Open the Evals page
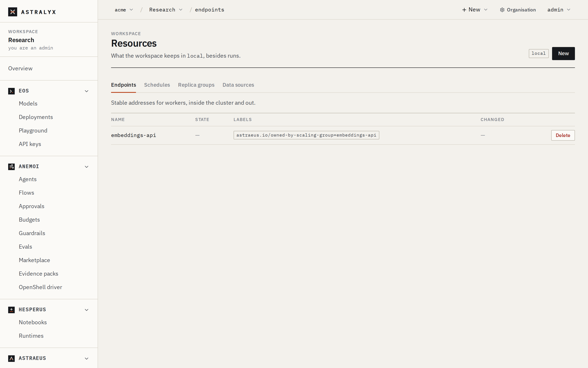This screenshot has width=588, height=368. click(x=26, y=247)
